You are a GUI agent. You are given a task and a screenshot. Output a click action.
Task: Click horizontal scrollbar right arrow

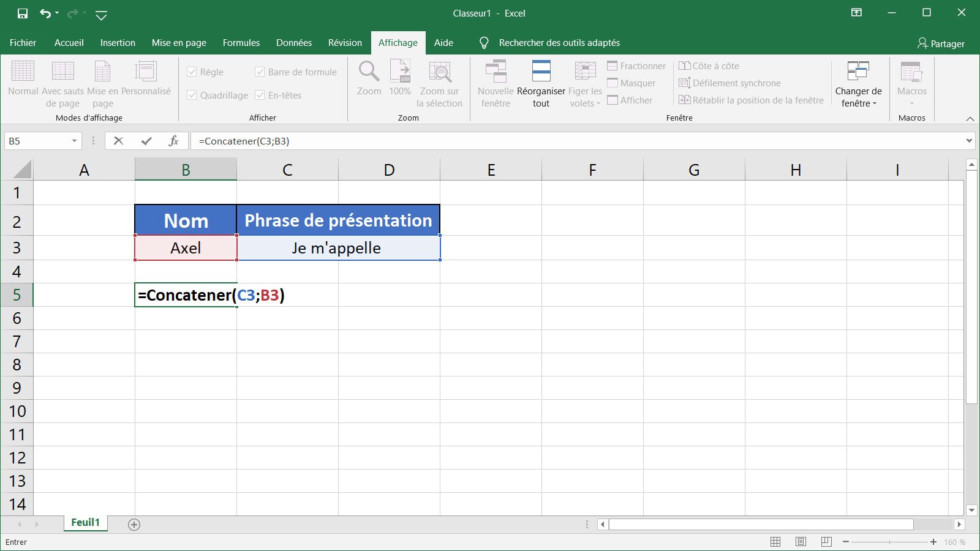tap(959, 524)
